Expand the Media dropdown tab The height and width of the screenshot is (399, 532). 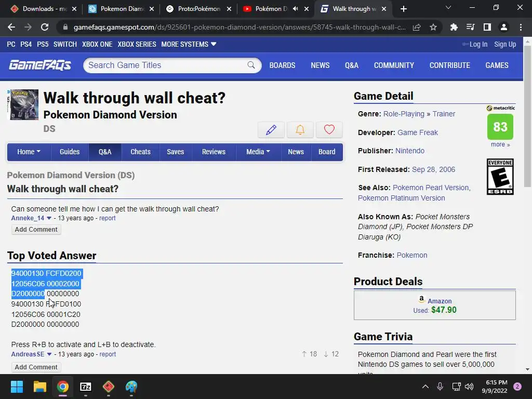coord(258,152)
